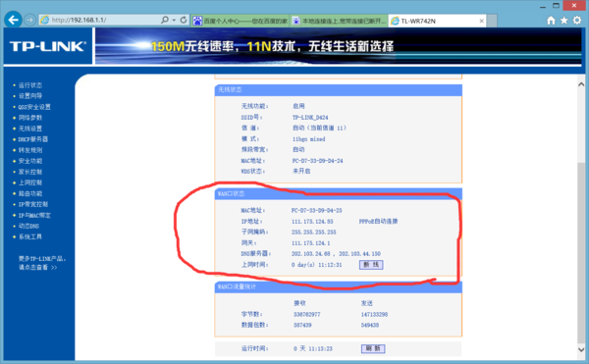
Task: Go back with the browser back arrow
Action: [13, 20]
